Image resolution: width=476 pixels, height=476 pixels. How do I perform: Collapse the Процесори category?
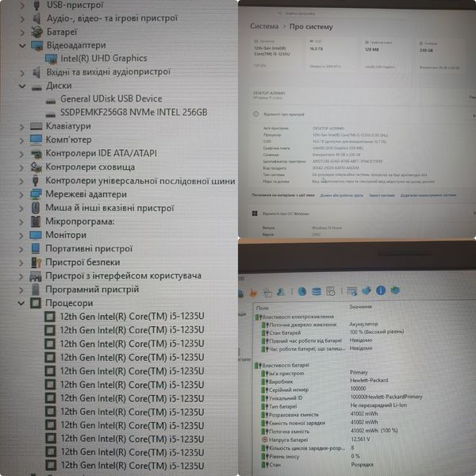(x=21, y=303)
